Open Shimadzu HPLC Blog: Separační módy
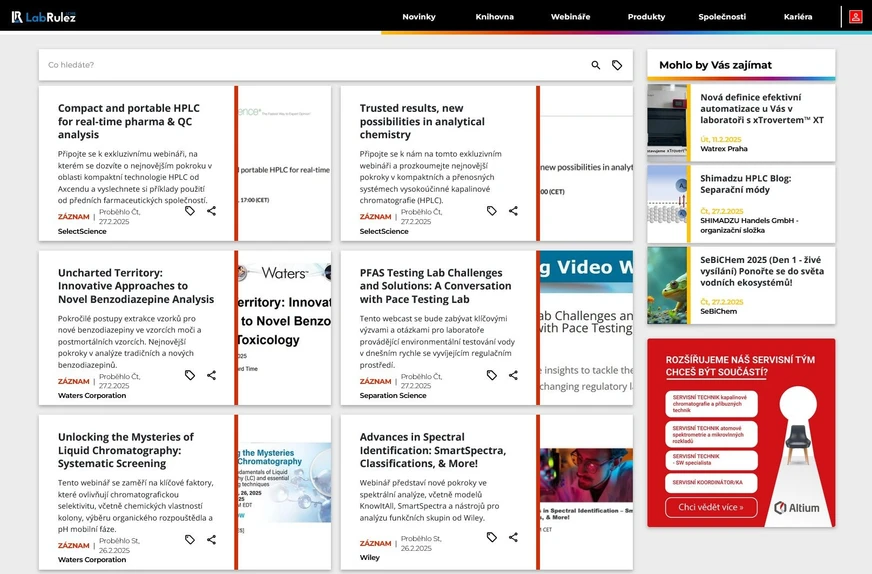Viewport: 872px width, 574px height. click(x=745, y=184)
